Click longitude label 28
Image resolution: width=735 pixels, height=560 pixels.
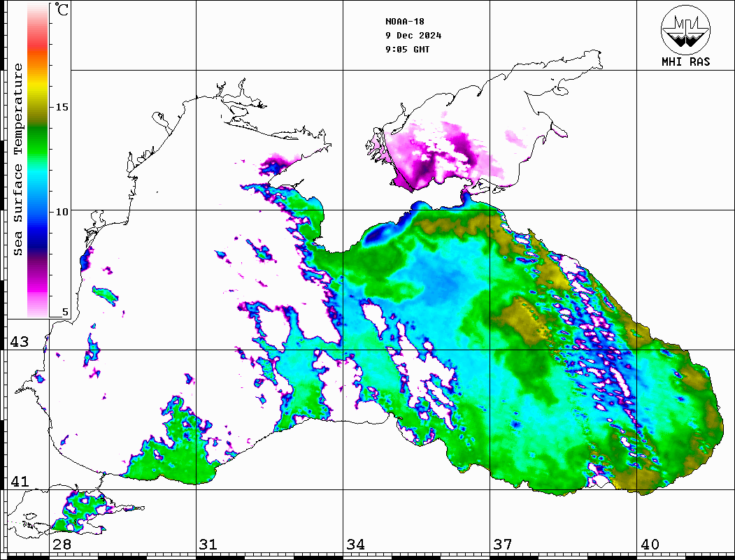(62, 544)
